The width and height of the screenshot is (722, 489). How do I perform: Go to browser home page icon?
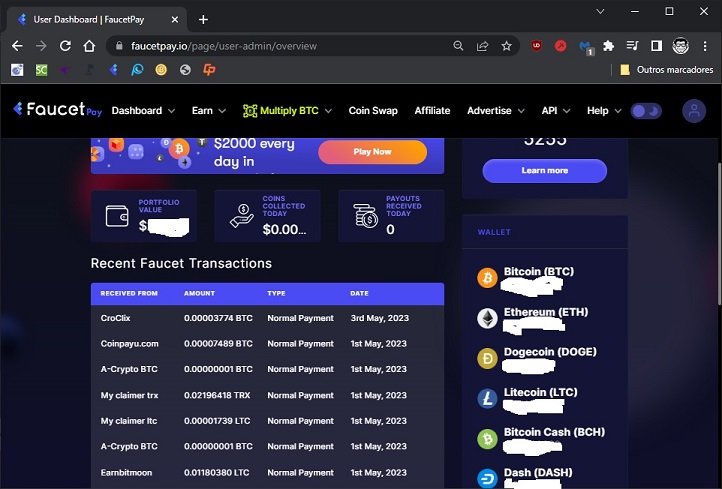[x=89, y=46]
